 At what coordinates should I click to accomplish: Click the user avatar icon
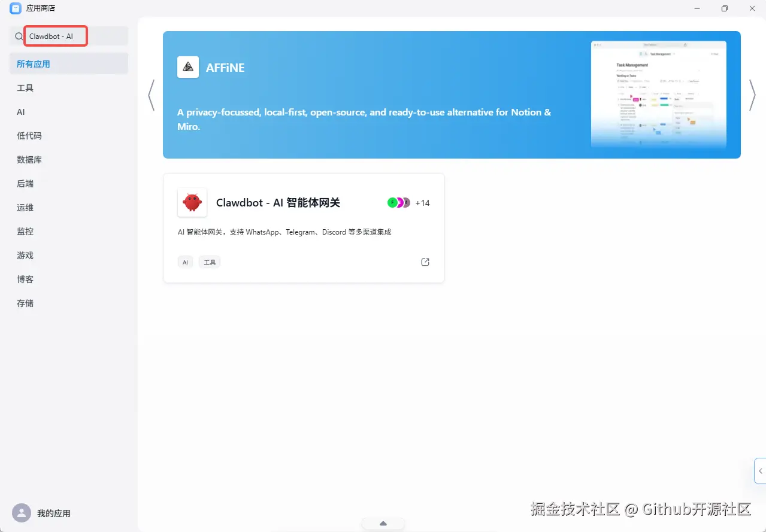22,513
